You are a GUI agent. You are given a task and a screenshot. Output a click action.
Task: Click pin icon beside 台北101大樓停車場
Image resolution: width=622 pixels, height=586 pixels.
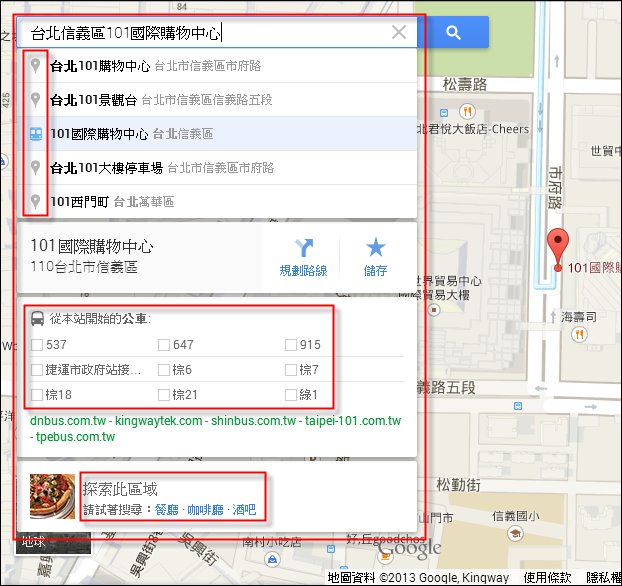click(x=36, y=167)
